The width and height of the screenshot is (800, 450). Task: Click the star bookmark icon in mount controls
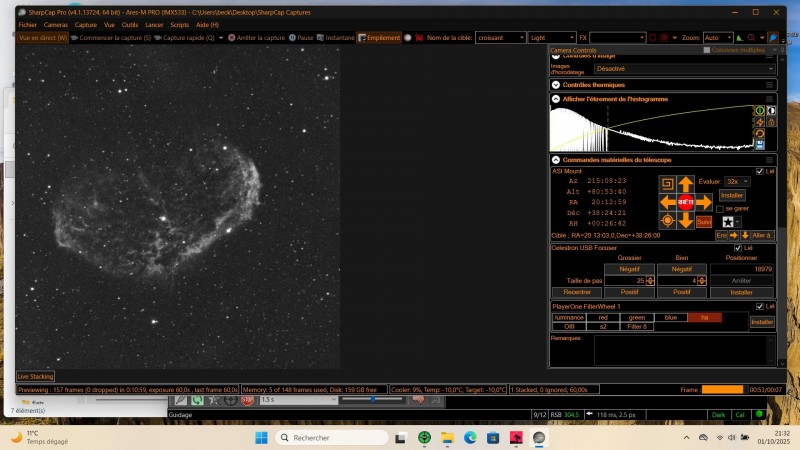click(728, 222)
